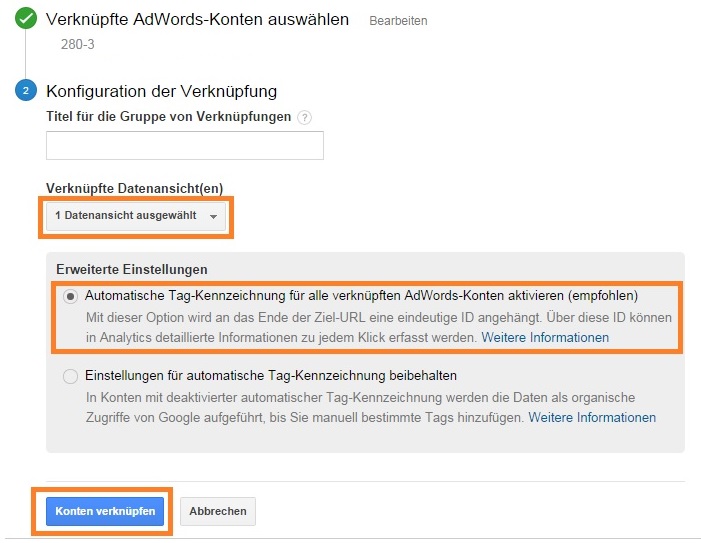This screenshot has width=701, height=543.
Task: Click 'Konfiguration der Verknüpfung' step heading
Action: point(161,91)
